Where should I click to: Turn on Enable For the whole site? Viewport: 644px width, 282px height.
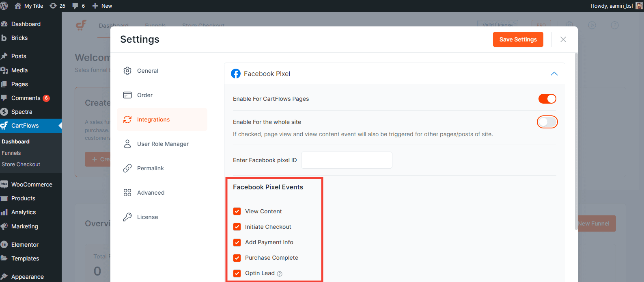(547, 122)
